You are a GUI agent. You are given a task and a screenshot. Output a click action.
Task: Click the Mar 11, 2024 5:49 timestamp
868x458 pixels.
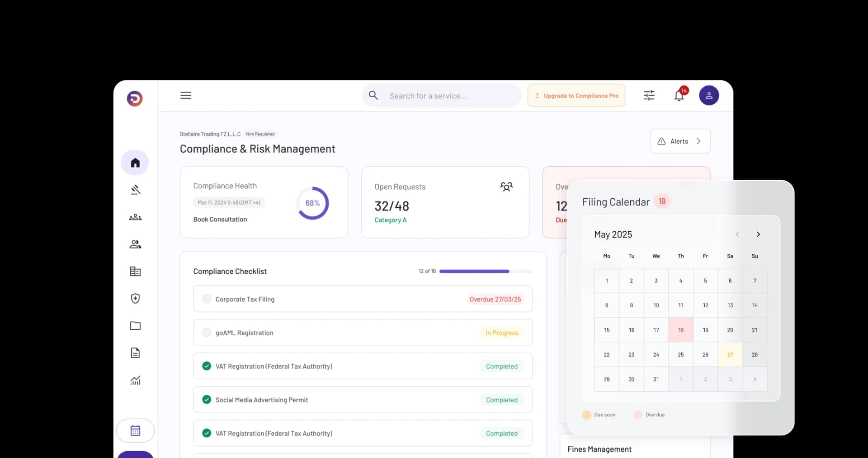pos(229,203)
